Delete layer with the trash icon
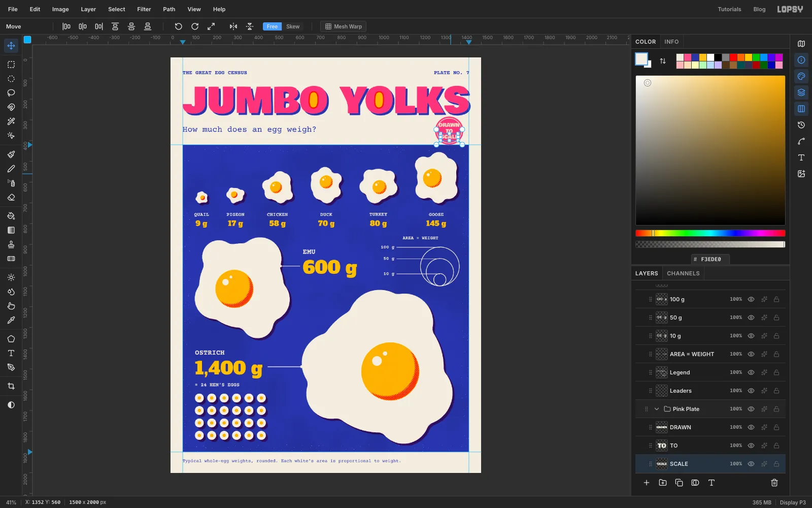The width and height of the screenshot is (812, 508). pyautogui.click(x=774, y=483)
